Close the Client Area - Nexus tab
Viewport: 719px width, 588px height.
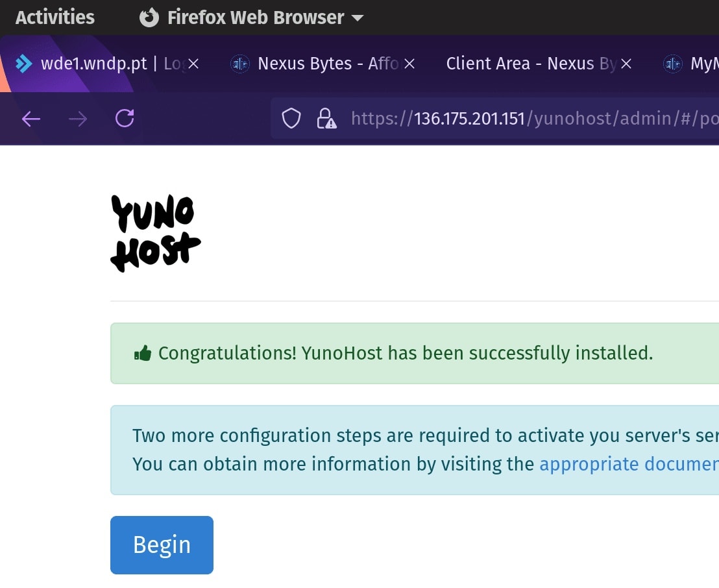(626, 64)
